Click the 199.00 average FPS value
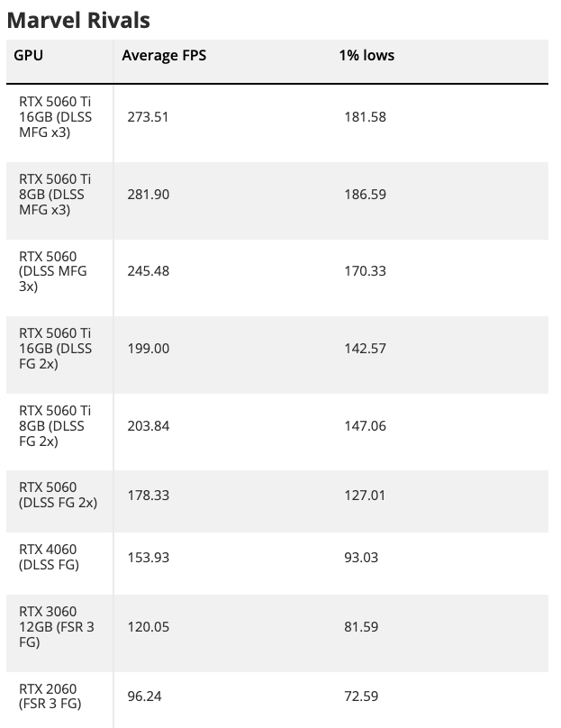The width and height of the screenshot is (561, 728). (x=148, y=349)
